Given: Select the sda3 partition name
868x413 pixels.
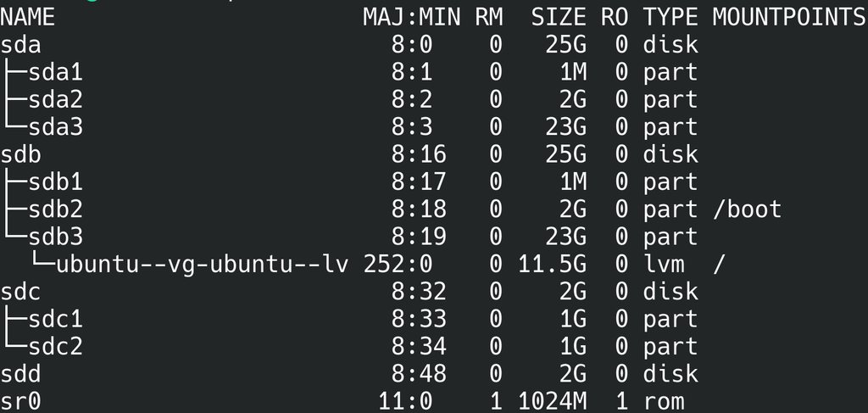Looking at the screenshot, I should 55,127.
